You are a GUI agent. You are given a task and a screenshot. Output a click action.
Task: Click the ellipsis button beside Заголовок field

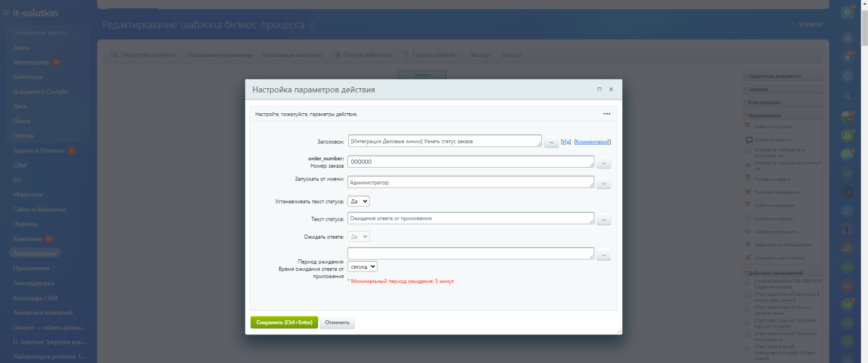551,142
